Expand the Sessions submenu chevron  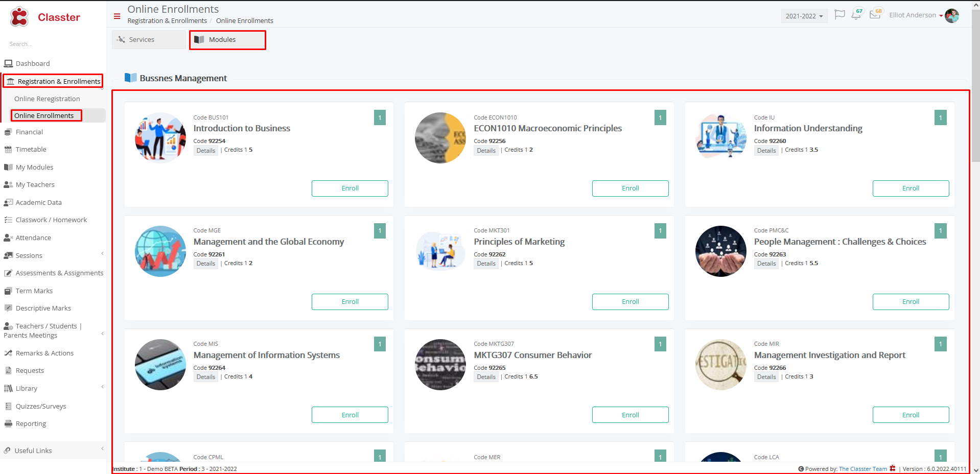click(102, 253)
